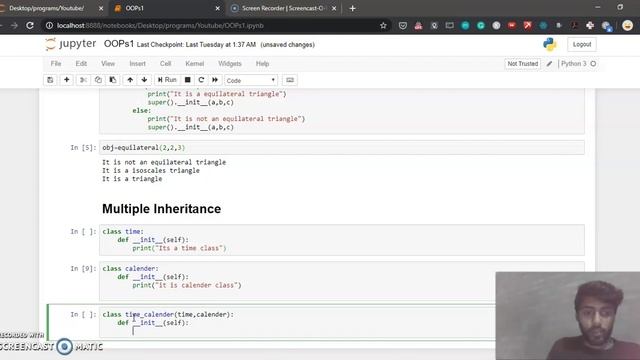640x360 pixels.
Task: Open the Insert menu
Action: [x=138, y=64]
